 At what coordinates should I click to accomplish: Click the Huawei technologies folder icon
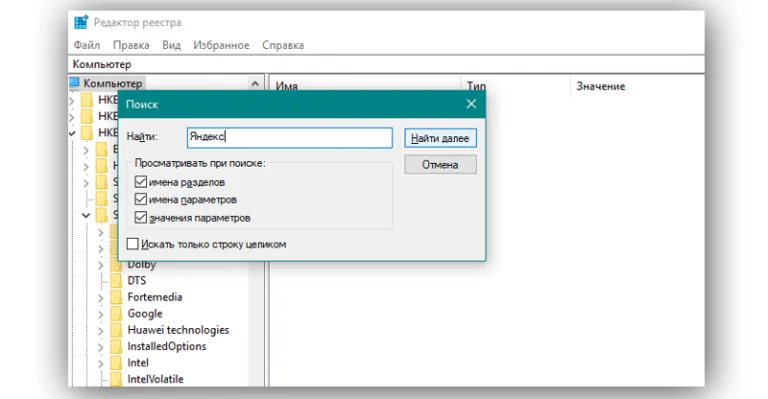[116, 330]
